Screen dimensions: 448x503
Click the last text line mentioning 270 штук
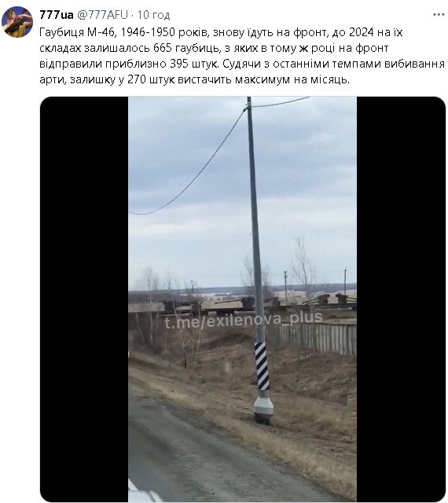[x=194, y=79]
